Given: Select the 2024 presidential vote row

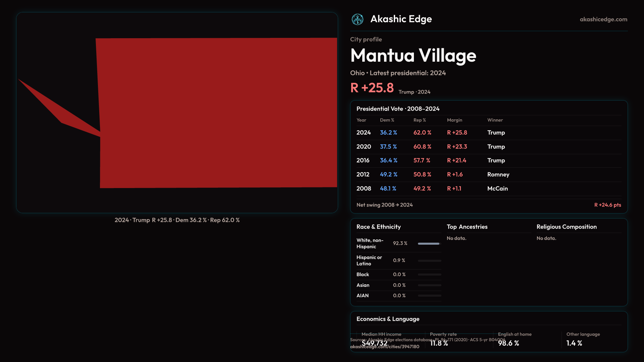Looking at the screenshot, I should coord(364,133).
